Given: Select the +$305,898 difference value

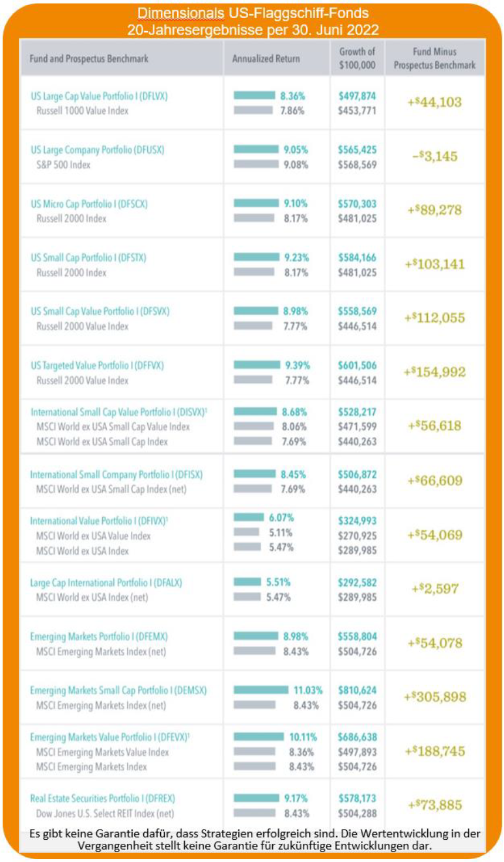Looking at the screenshot, I should [x=435, y=697].
